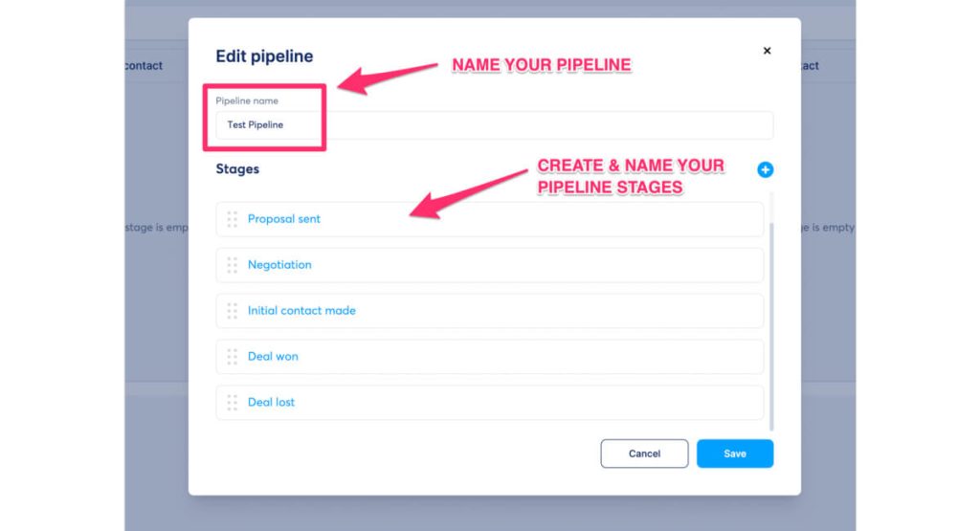Select the Deal lost stage name
The width and height of the screenshot is (980, 531).
tap(271, 403)
